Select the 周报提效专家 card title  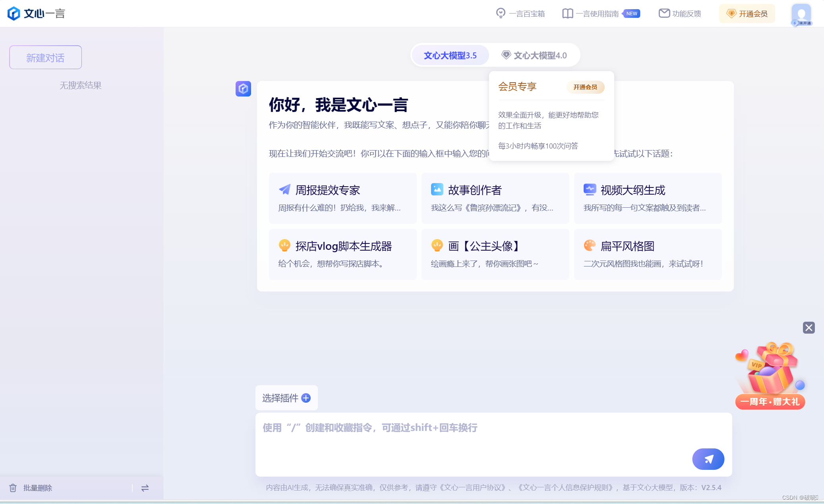click(328, 190)
